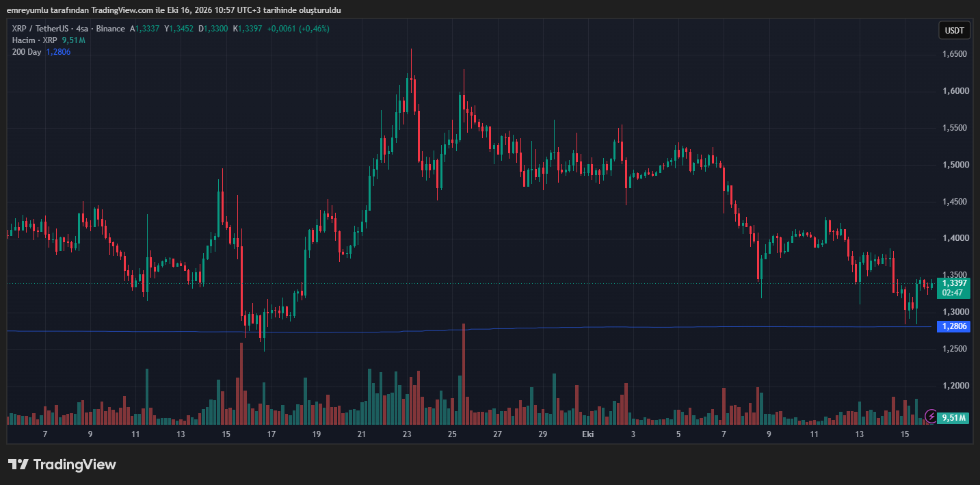The image size is (980, 485).
Task: Click the 1,4500 price axis label
Action: click(x=954, y=202)
